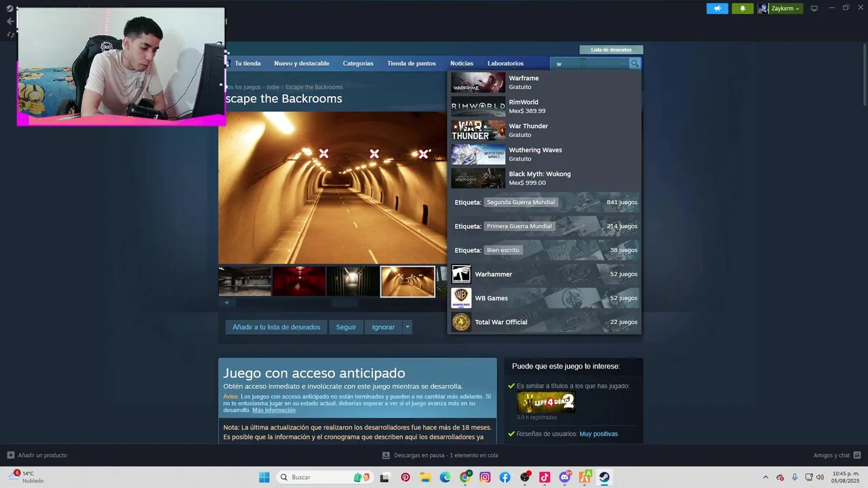Open Pinterest taskbar icon
Image resolution: width=868 pixels, height=488 pixels.
[406, 477]
